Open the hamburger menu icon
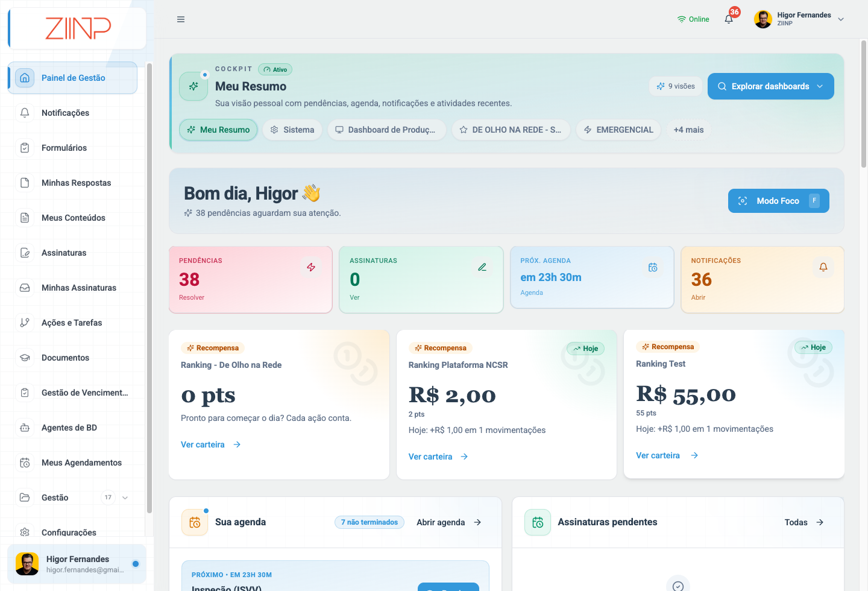The height and width of the screenshot is (591, 868). click(x=181, y=19)
